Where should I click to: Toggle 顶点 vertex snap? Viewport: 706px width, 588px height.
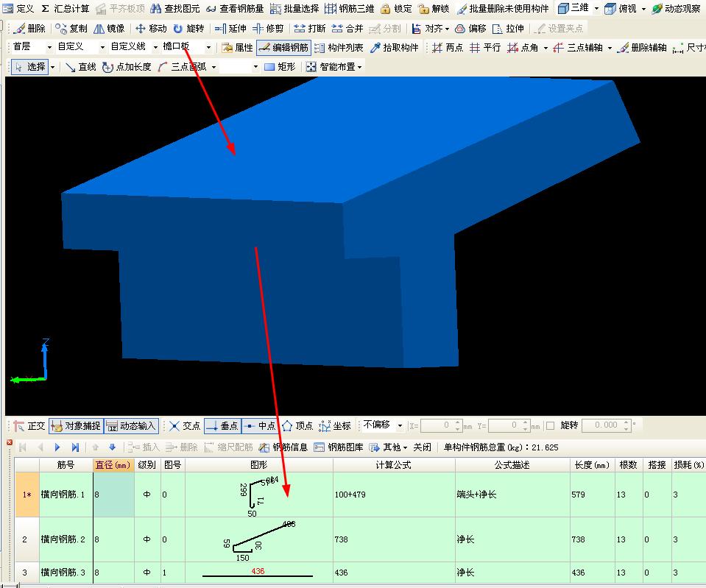[297, 425]
